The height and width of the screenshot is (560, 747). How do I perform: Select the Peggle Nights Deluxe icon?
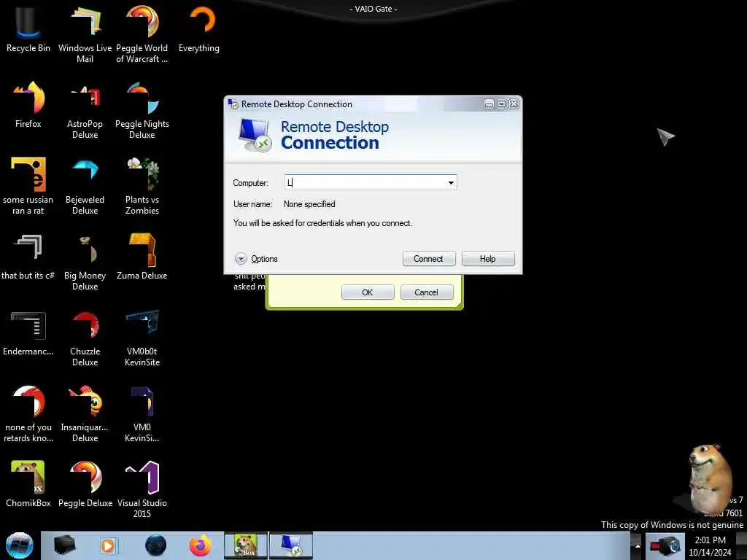[x=142, y=111]
